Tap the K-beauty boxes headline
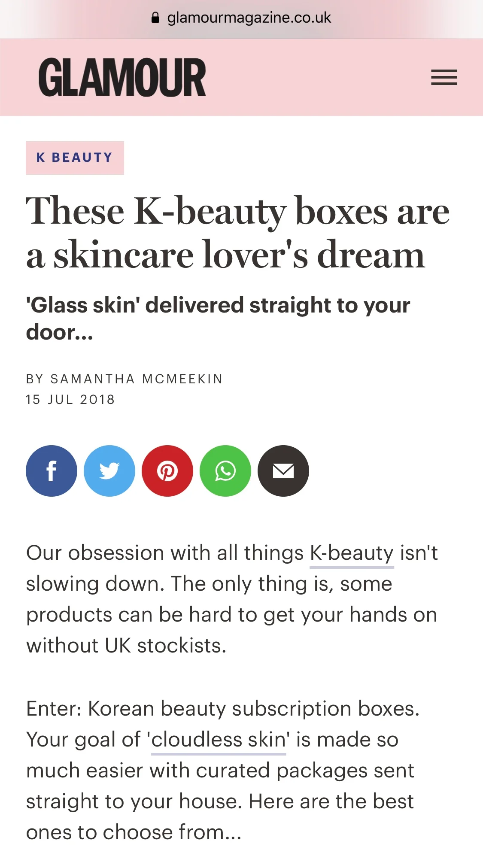This screenshot has width=483, height=868. [x=238, y=233]
